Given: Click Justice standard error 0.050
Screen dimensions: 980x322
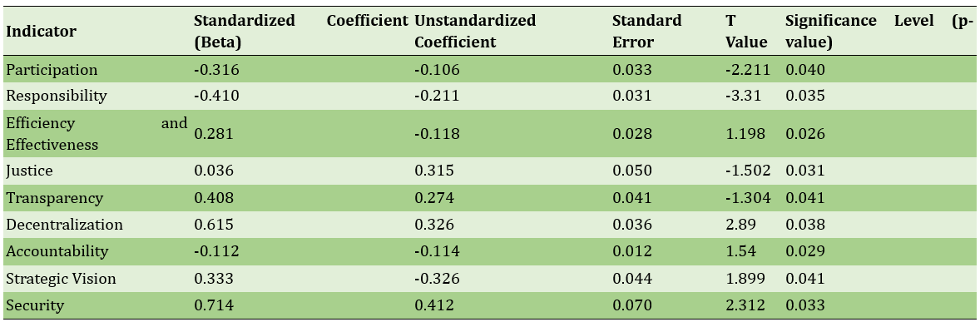Looking at the screenshot, I should [632, 171].
